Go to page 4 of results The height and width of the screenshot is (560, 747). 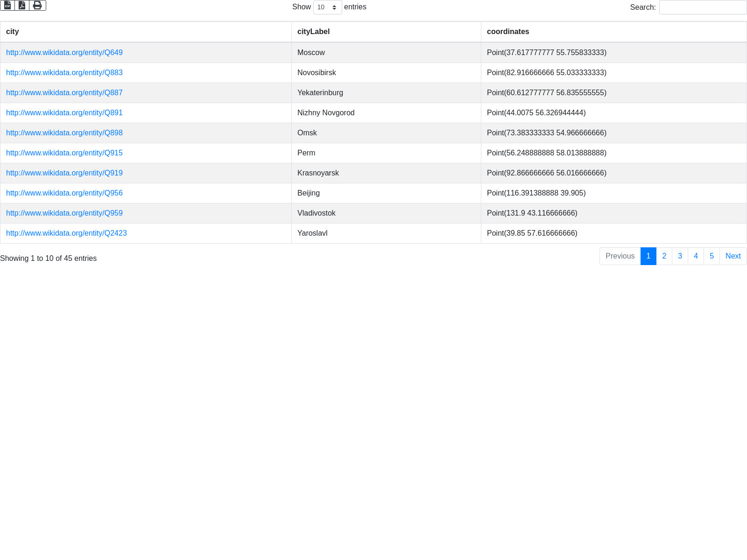click(x=696, y=256)
